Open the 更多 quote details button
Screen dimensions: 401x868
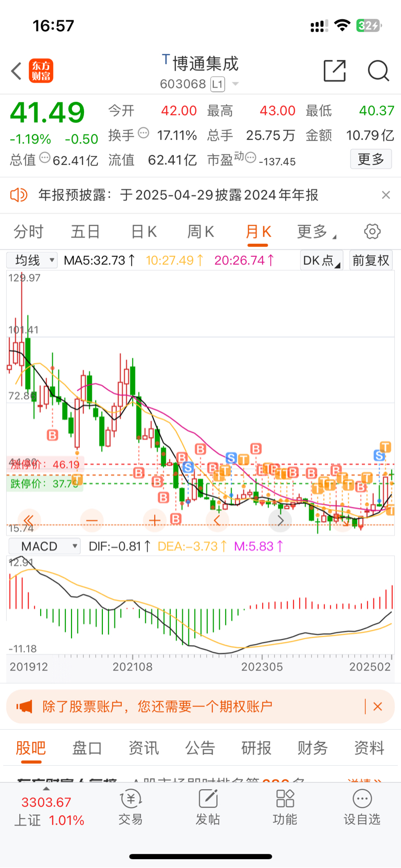click(371, 159)
